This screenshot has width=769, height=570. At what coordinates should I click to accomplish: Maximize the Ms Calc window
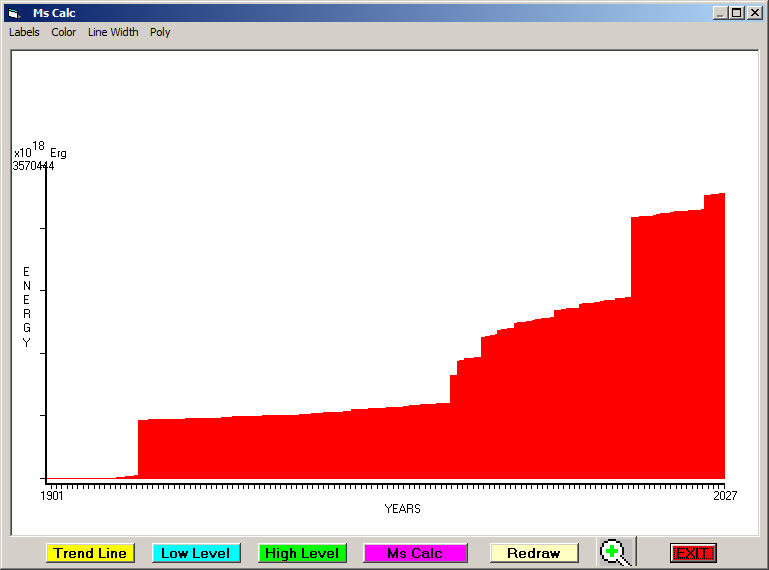point(737,13)
